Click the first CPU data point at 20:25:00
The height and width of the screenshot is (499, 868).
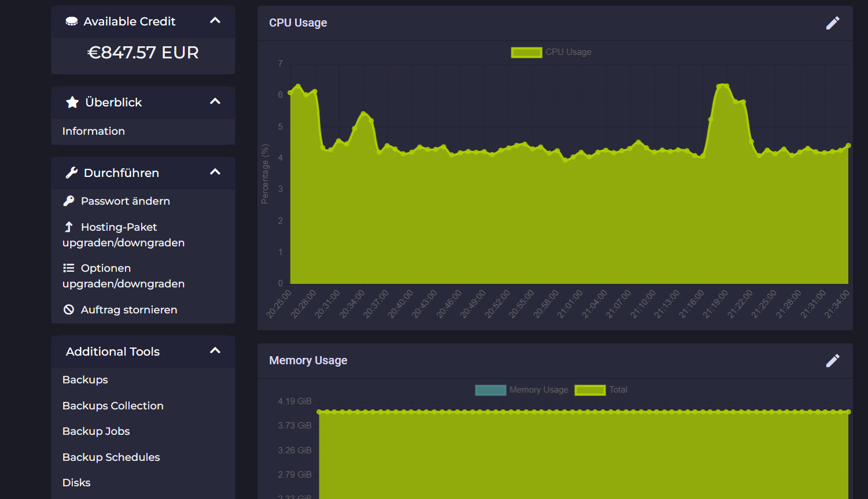point(290,93)
